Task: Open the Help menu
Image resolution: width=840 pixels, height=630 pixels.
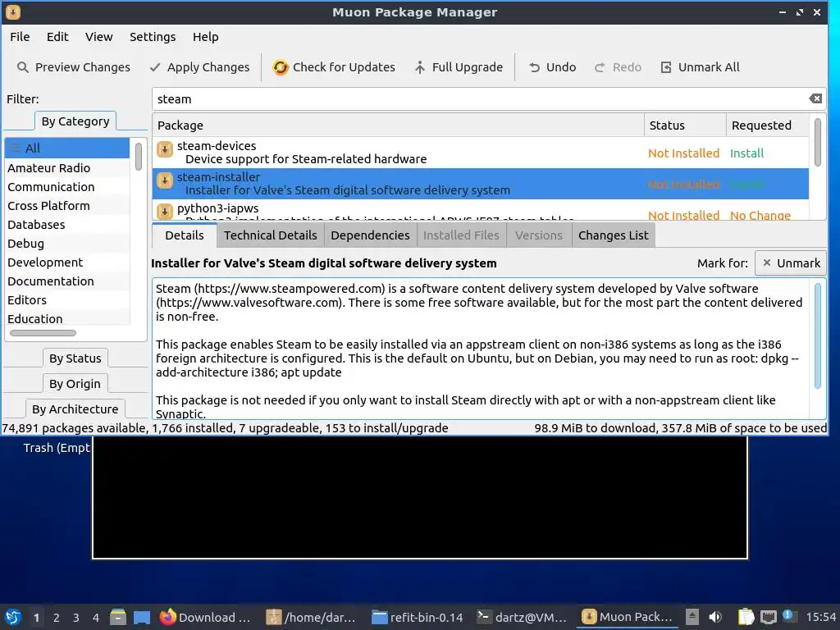Action: coord(206,37)
